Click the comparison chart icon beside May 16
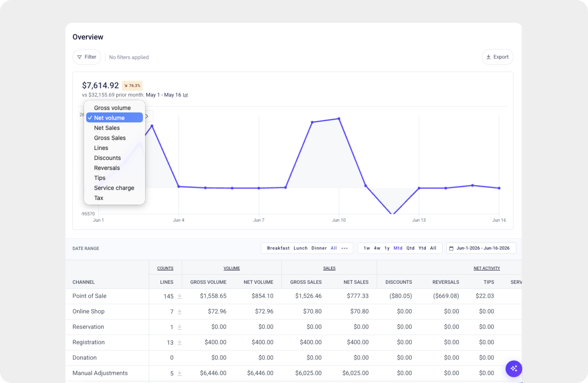Image resolution: width=588 pixels, height=383 pixels. pyautogui.click(x=186, y=95)
